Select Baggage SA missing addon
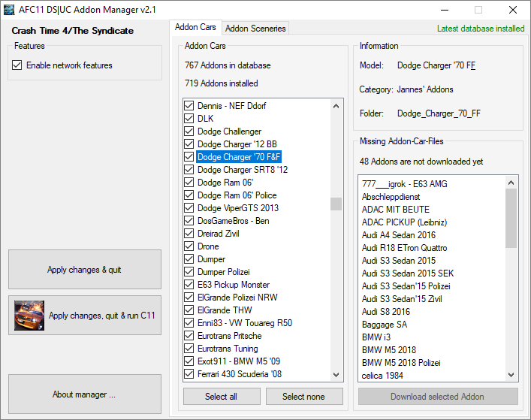This screenshot has height=420, width=531. 385,324
